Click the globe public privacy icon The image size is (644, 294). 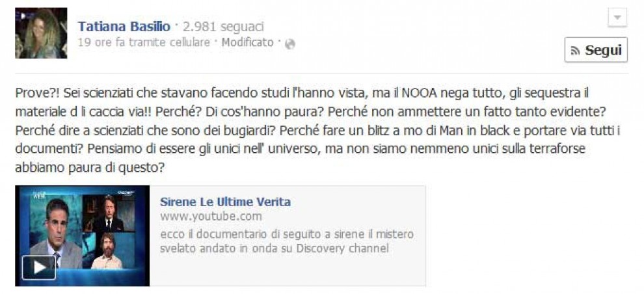point(290,44)
